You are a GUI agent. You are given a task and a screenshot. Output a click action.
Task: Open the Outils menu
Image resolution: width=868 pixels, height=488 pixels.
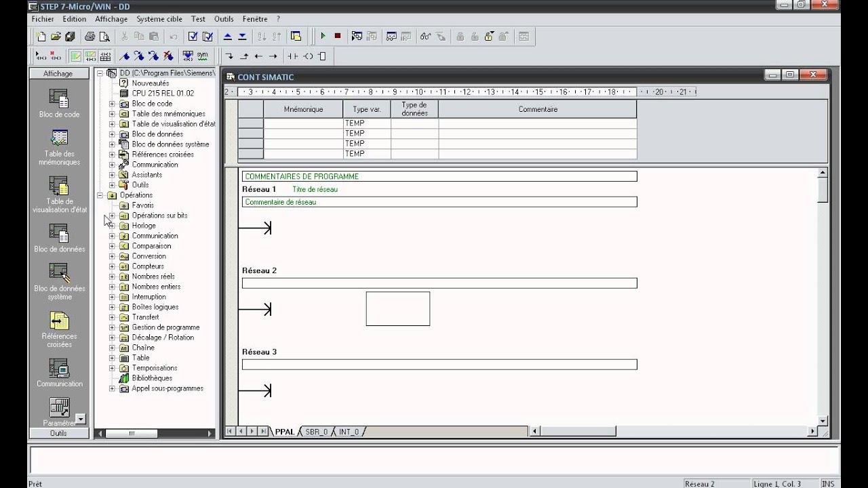point(224,19)
